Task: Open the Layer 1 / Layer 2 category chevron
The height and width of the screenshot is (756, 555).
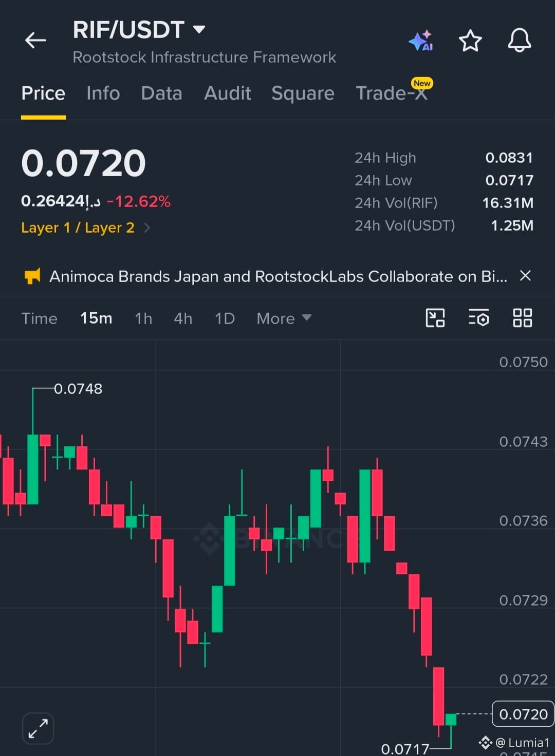Action: point(147,228)
